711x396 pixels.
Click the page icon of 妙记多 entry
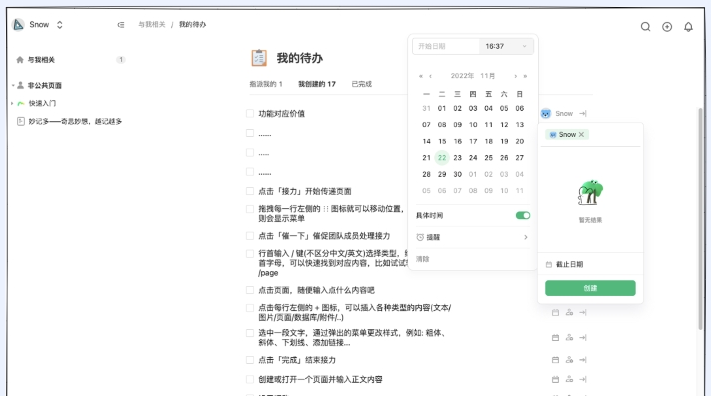(20, 121)
